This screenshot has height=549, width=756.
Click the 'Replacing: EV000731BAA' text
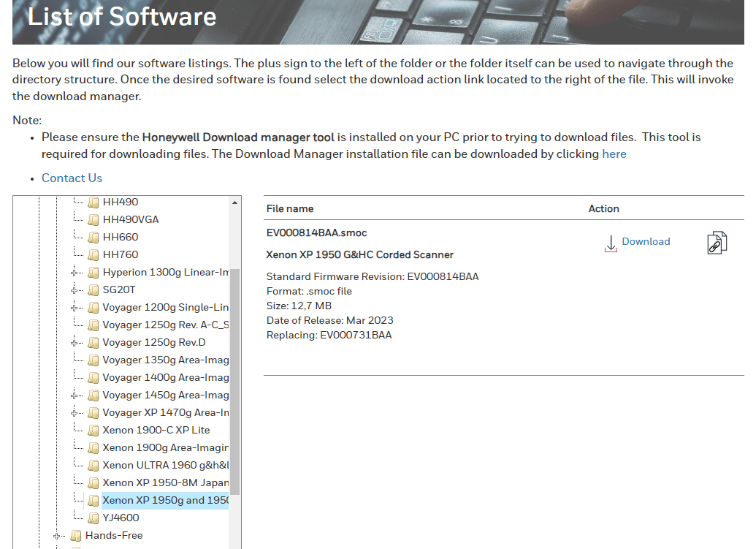pos(329,335)
